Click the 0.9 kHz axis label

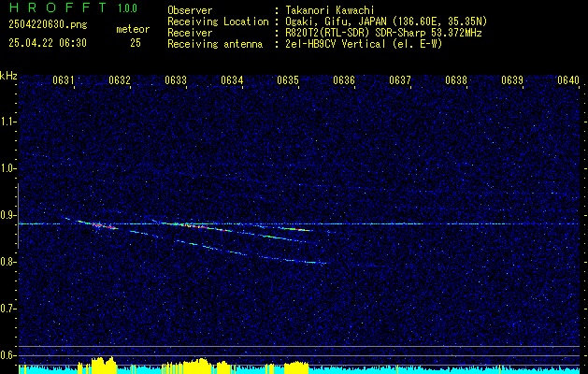click(x=8, y=215)
